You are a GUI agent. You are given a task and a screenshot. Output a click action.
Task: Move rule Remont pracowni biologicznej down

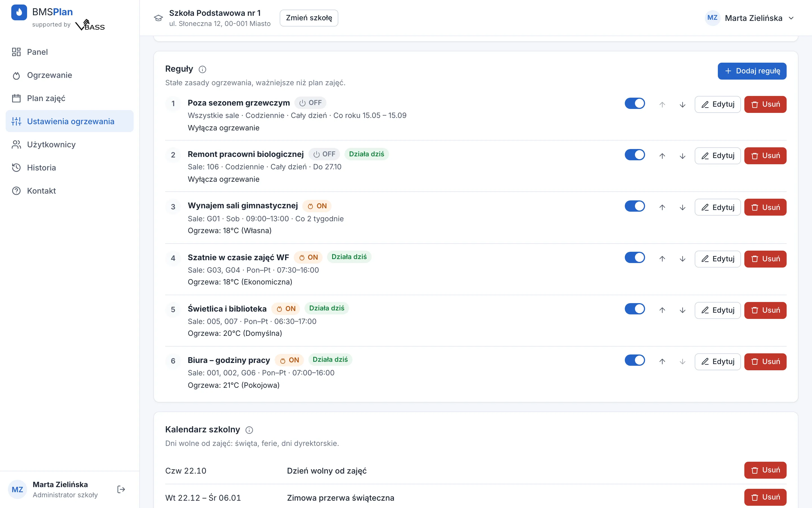click(683, 156)
